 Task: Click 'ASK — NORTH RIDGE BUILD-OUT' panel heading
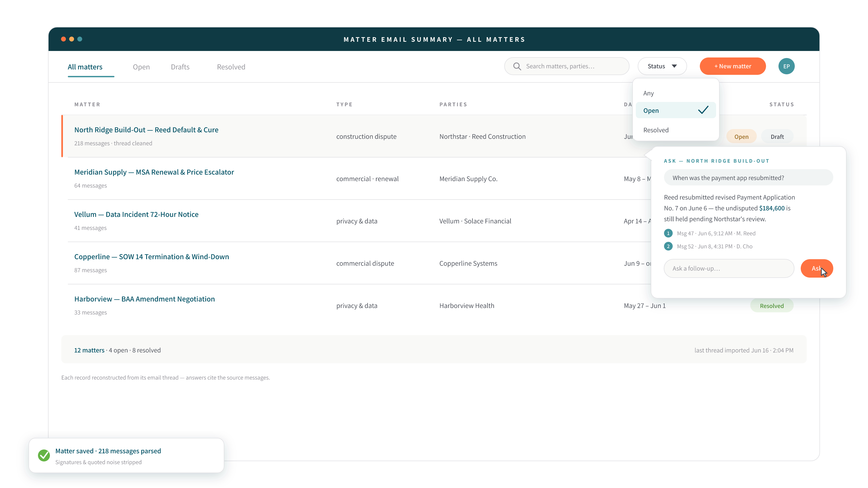coord(716,161)
